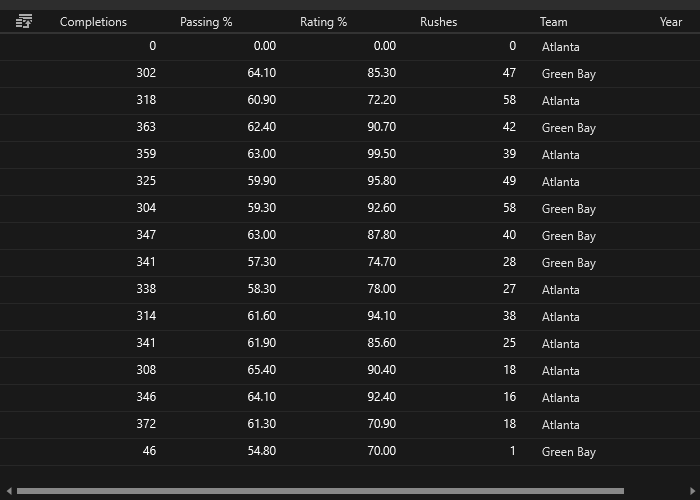Screen dimensions: 700x500
Task: Sort by Passing % column header
Action: click(206, 22)
